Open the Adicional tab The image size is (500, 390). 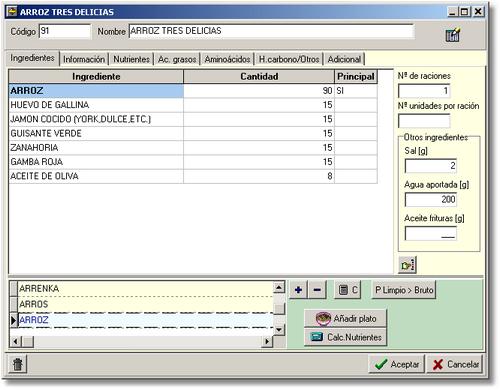tap(344, 59)
